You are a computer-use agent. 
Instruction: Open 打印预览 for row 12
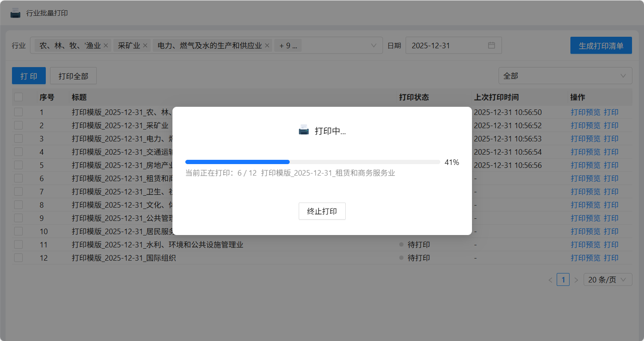pos(585,258)
